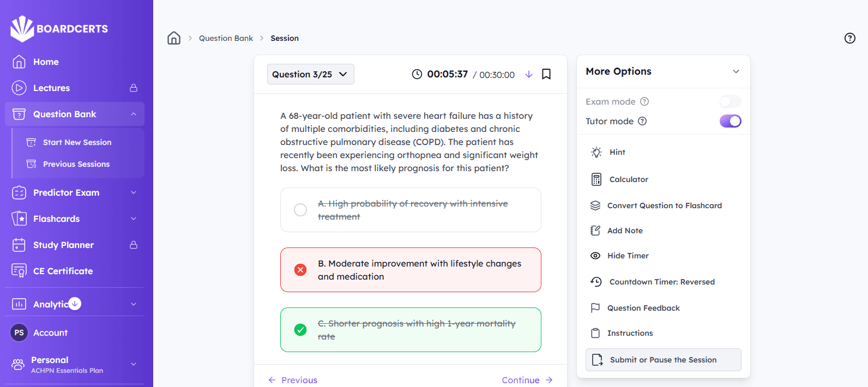Continue to the next question
The height and width of the screenshot is (387, 868).
(x=527, y=380)
